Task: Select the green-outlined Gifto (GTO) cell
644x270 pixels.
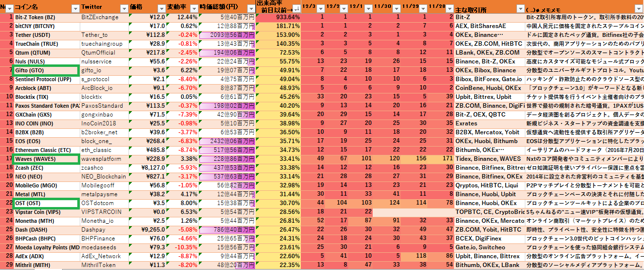Action: (x=46, y=70)
